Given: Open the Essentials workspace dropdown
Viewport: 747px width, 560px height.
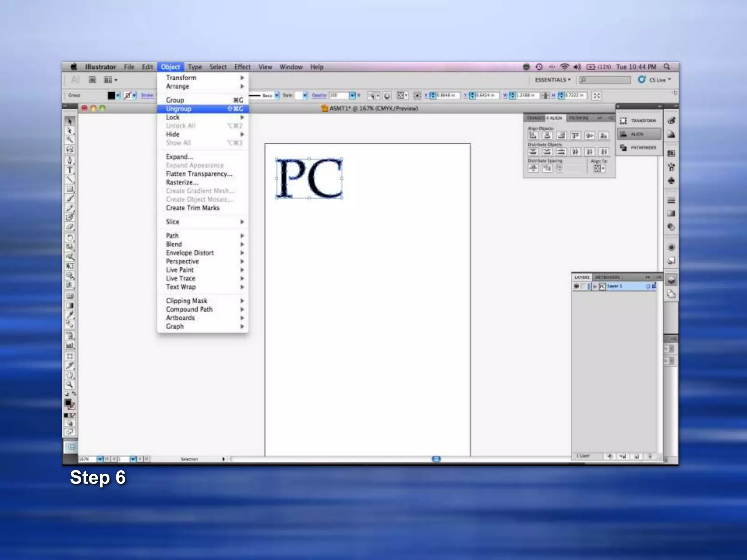Looking at the screenshot, I should (552, 80).
